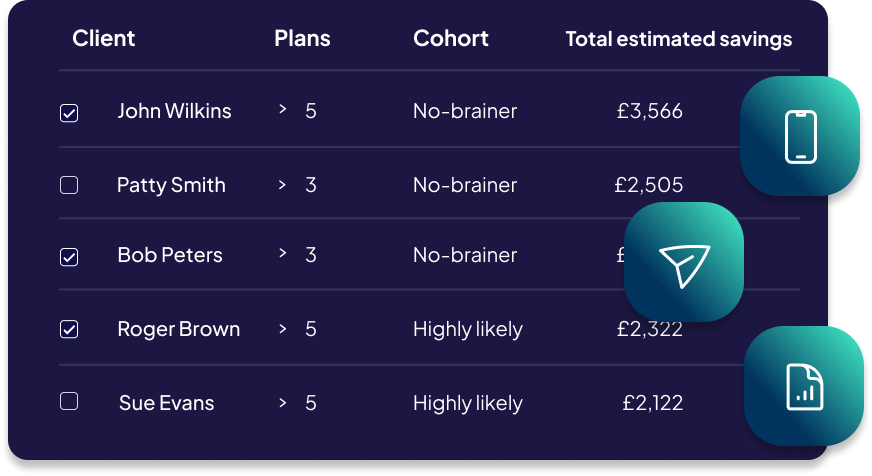
Task: Open John Wilkins client name
Action: [x=174, y=111]
